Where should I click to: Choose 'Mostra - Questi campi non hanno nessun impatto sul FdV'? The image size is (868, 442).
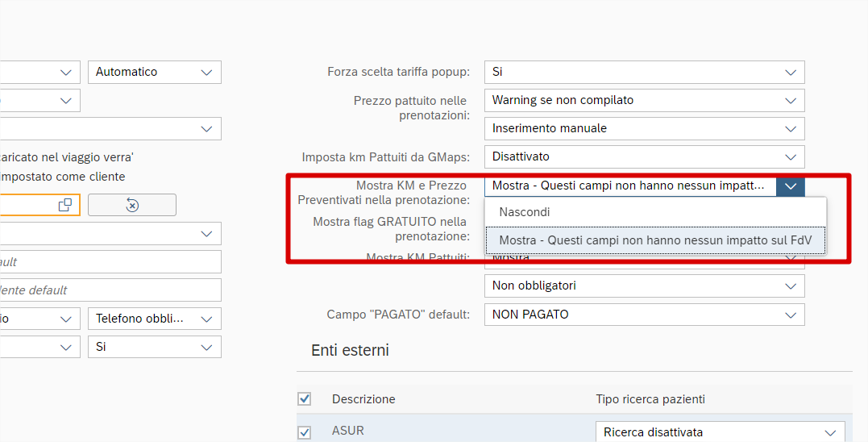(x=654, y=240)
